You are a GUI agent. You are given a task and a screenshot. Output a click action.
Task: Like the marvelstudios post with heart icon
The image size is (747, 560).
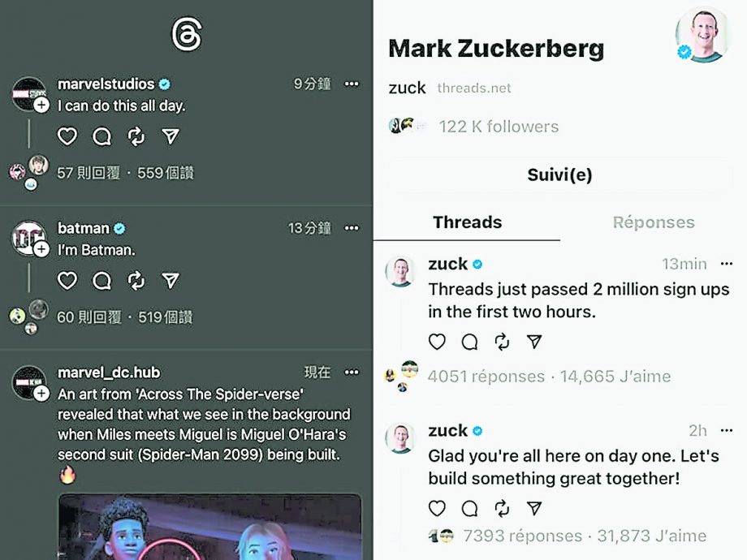67,136
